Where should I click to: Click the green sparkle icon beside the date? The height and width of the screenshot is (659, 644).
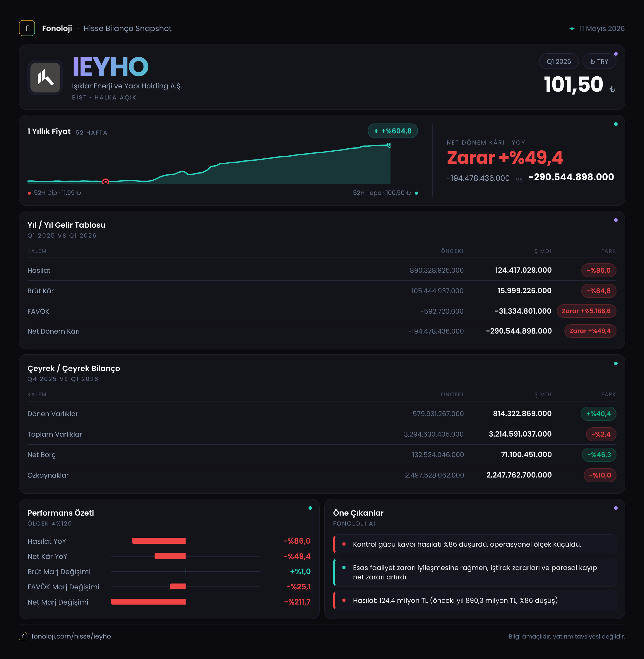point(572,29)
